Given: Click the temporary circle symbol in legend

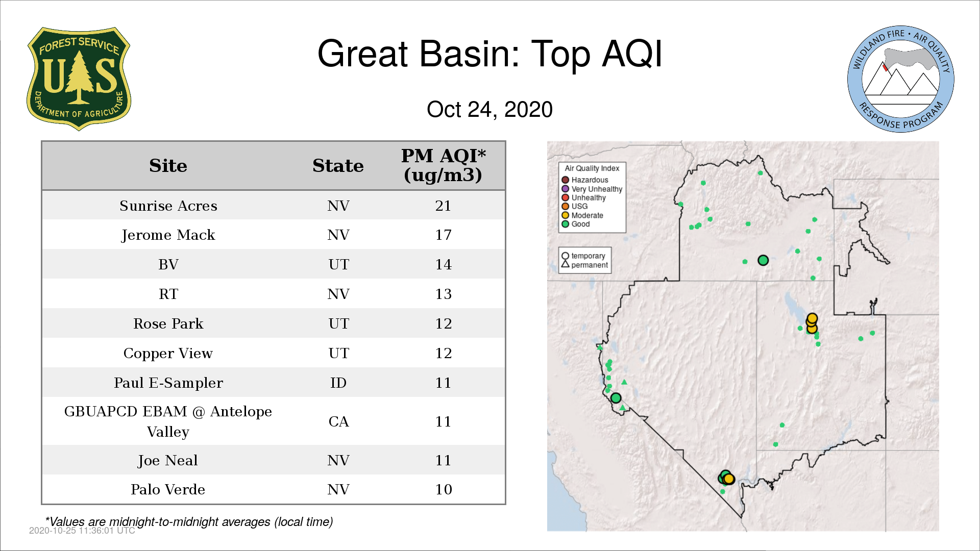Looking at the screenshot, I should click(x=565, y=256).
